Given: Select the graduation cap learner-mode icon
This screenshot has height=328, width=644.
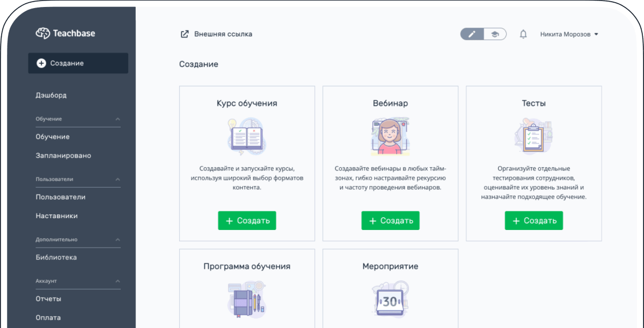Looking at the screenshot, I should 495,33.
